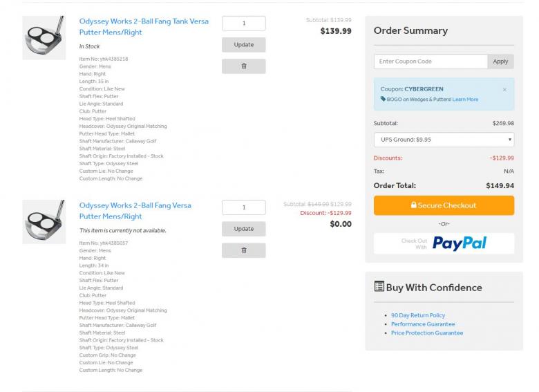Open the UPS Ground shipping dropdown

(444, 139)
